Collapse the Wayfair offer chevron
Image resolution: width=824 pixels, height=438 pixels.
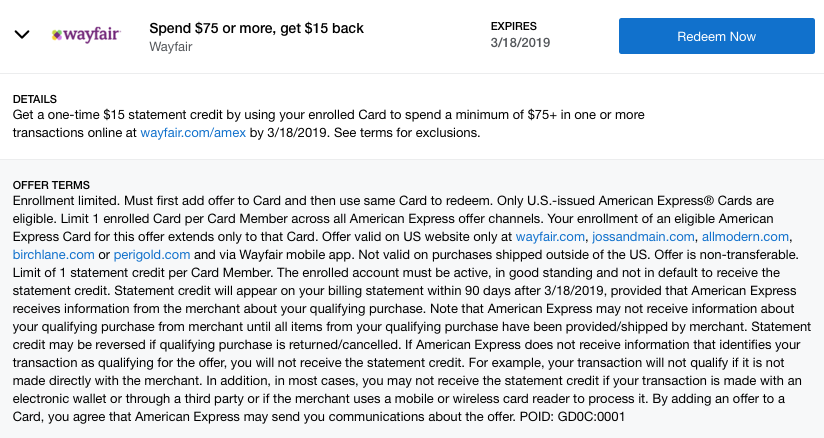[x=22, y=35]
